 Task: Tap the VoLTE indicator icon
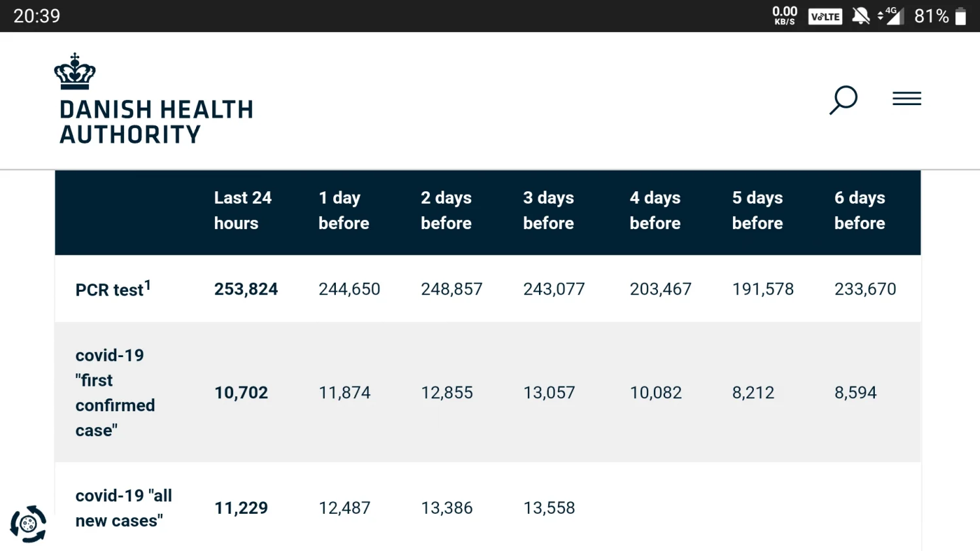coord(825,16)
